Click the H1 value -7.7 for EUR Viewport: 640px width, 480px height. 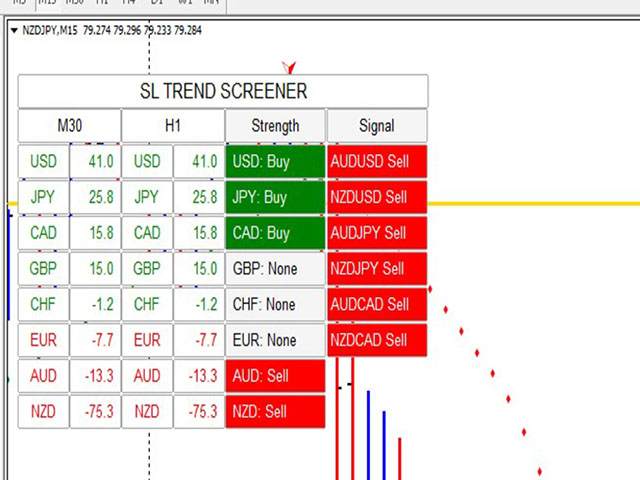coord(199,340)
